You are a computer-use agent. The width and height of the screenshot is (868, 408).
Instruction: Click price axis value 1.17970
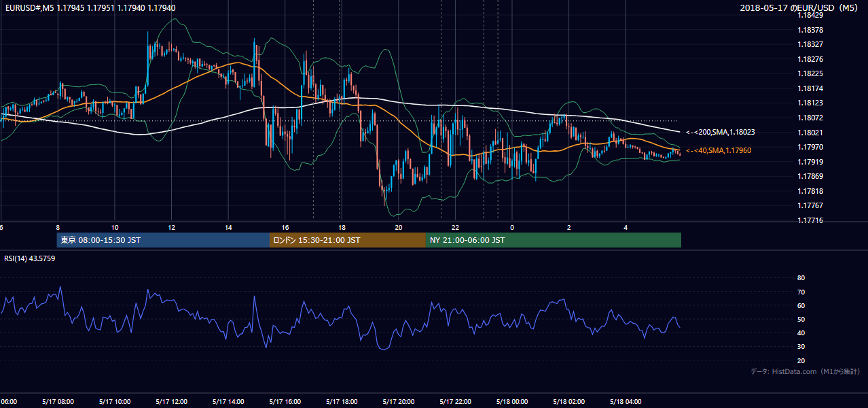click(x=811, y=147)
